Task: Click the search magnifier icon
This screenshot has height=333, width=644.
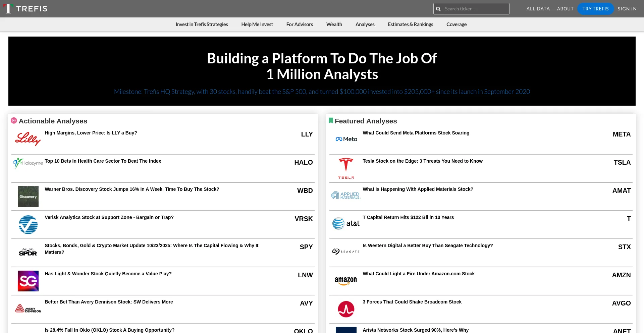Action: pos(438,9)
